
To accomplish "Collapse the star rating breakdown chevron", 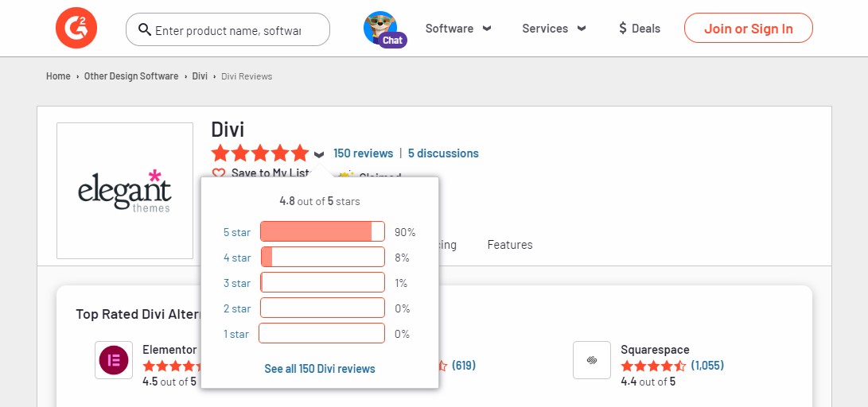I will click(x=319, y=154).
